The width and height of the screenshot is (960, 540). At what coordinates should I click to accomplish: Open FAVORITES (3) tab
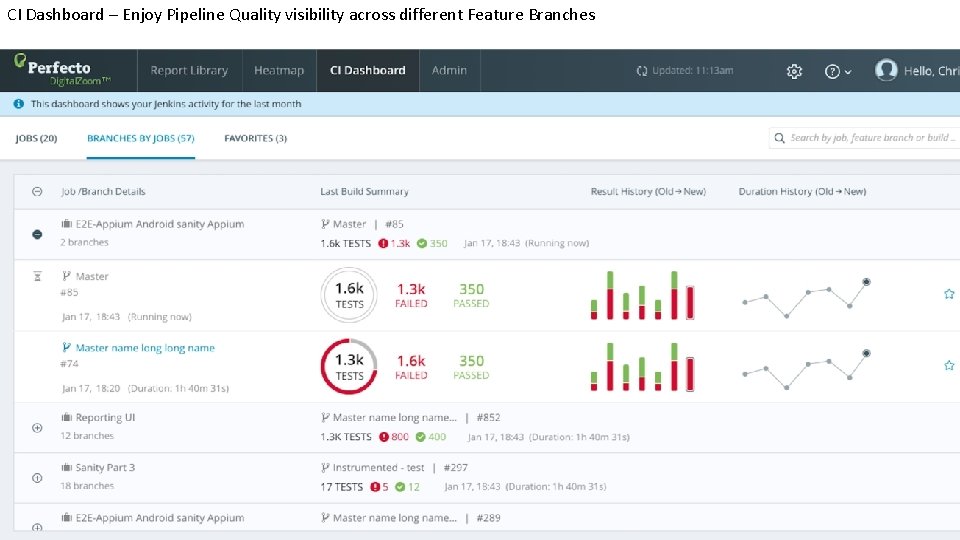(x=255, y=138)
